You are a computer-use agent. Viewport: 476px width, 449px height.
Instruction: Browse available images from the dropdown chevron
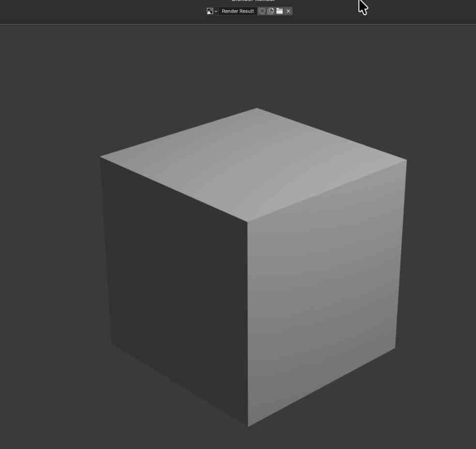pos(215,11)
